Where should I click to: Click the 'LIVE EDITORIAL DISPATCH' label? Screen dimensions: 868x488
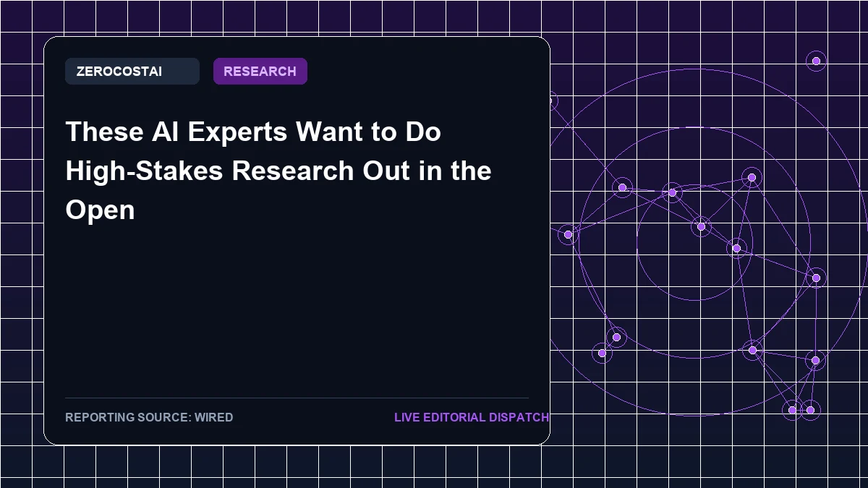click(472, 417)
